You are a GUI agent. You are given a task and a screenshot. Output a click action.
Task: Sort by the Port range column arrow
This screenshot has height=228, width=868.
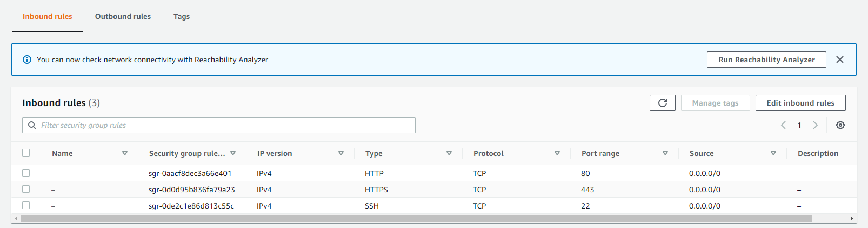tap(665, 153)
